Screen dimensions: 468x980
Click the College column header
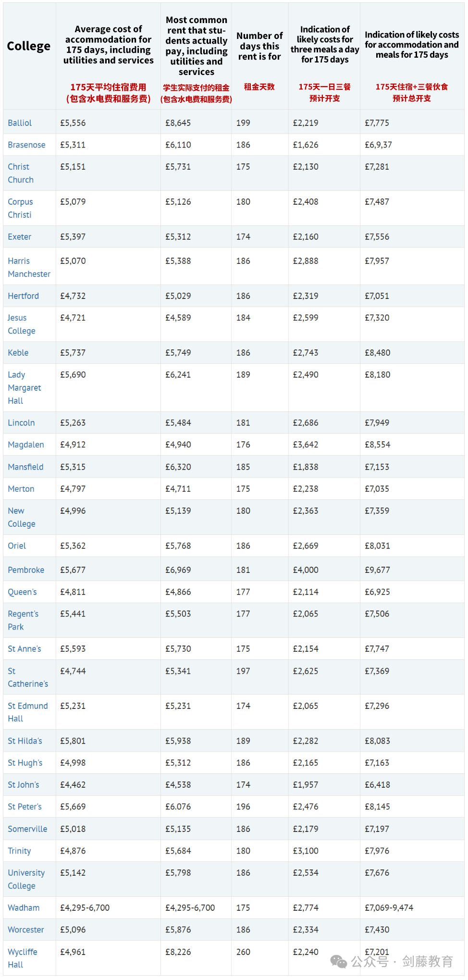(29, 46)
